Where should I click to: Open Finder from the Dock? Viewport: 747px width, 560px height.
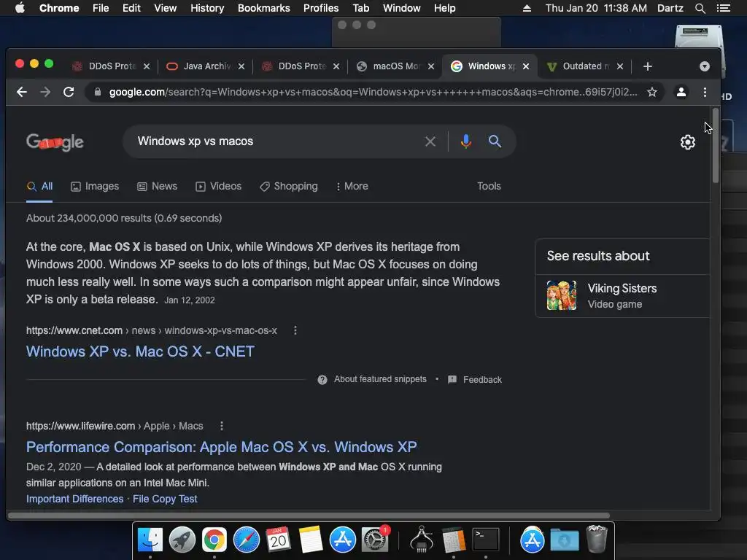(x=150, y=540)
